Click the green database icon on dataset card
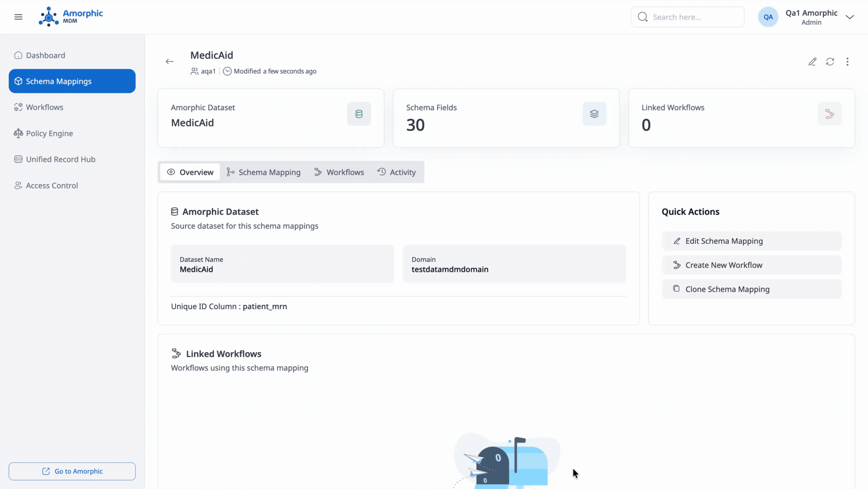 pos(359,114)
